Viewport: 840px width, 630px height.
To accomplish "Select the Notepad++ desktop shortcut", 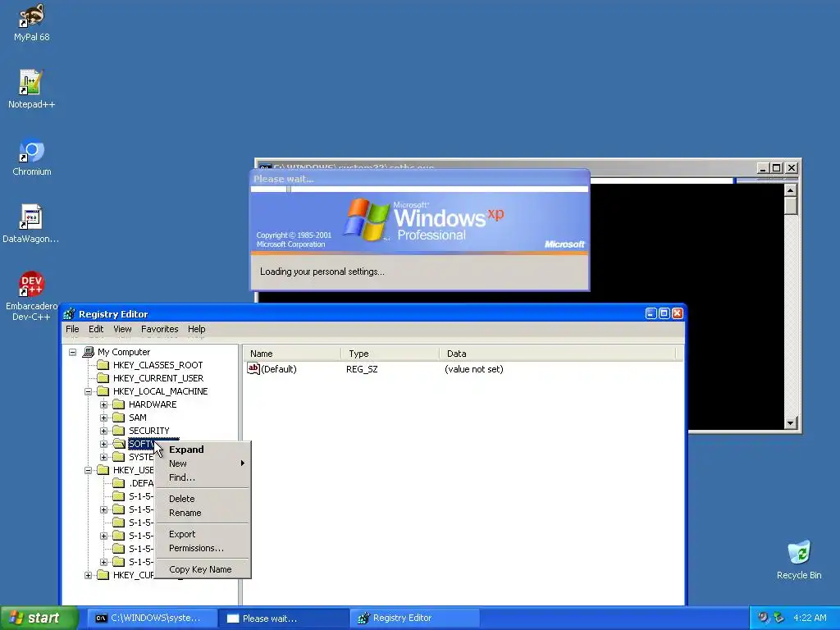I will [31, 89].
